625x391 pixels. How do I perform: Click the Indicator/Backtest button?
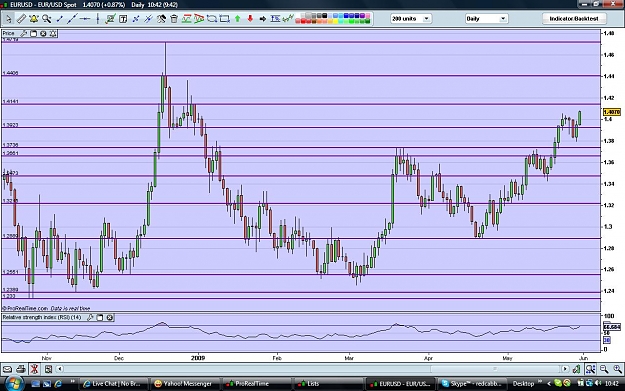pyautogui.click(x=574, y=18)
